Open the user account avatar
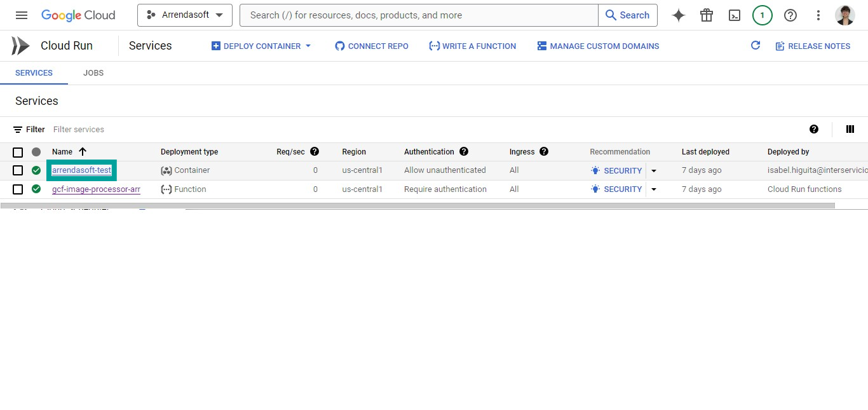This screenshot has width=868, height=410. 845,15
